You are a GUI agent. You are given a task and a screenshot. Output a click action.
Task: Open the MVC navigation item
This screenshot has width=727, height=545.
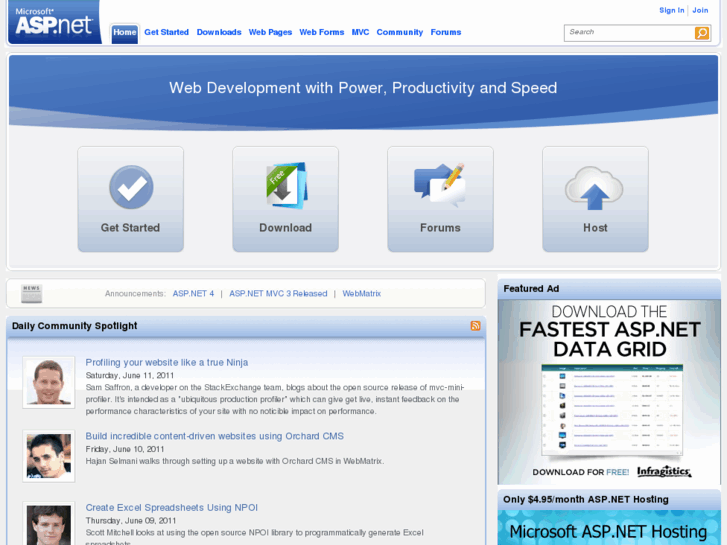click(360, 32)
